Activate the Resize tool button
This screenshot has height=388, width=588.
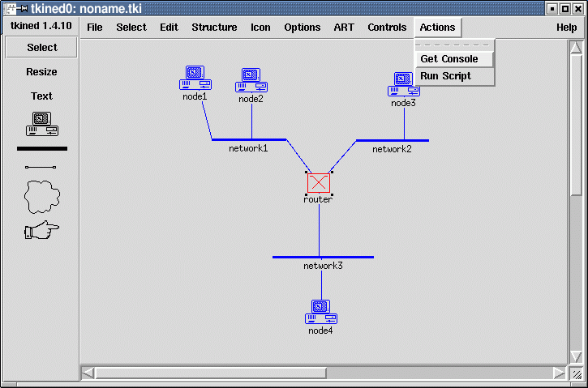42,72
